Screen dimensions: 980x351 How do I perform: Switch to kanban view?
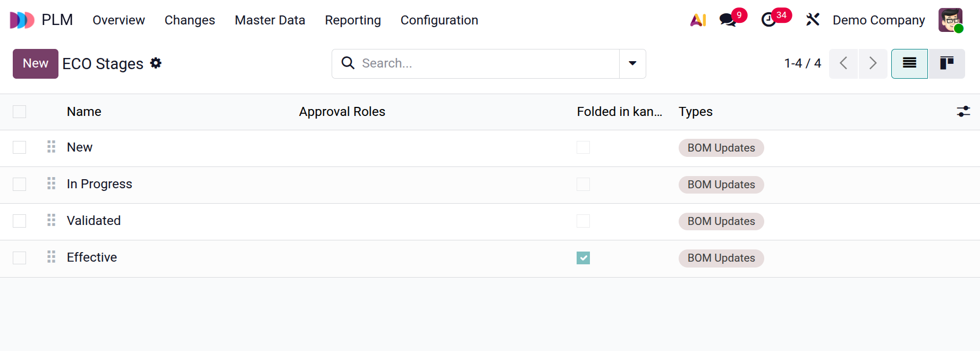(x=947, y=64)
